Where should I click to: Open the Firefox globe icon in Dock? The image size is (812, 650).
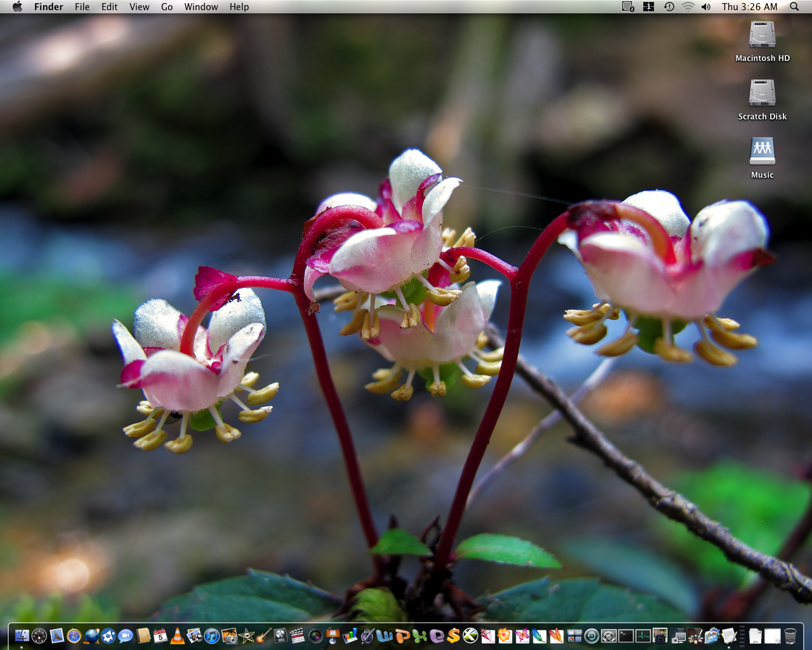92,635
